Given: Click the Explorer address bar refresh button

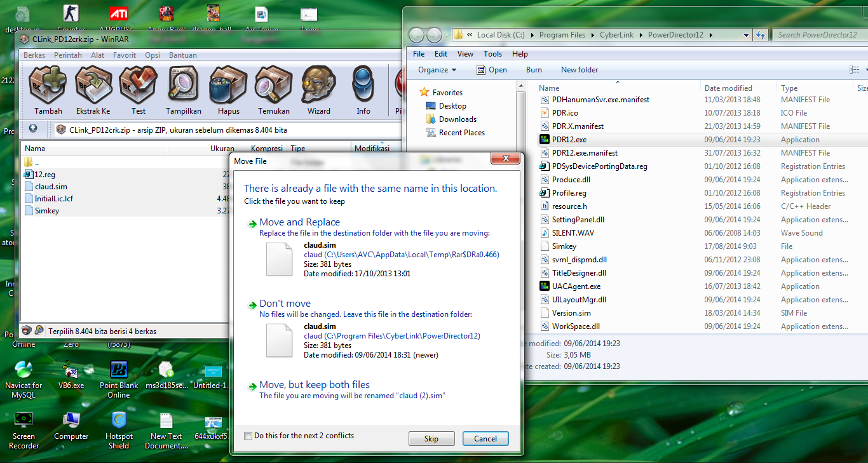Looking at the screenshot, I should coord(761,35).
